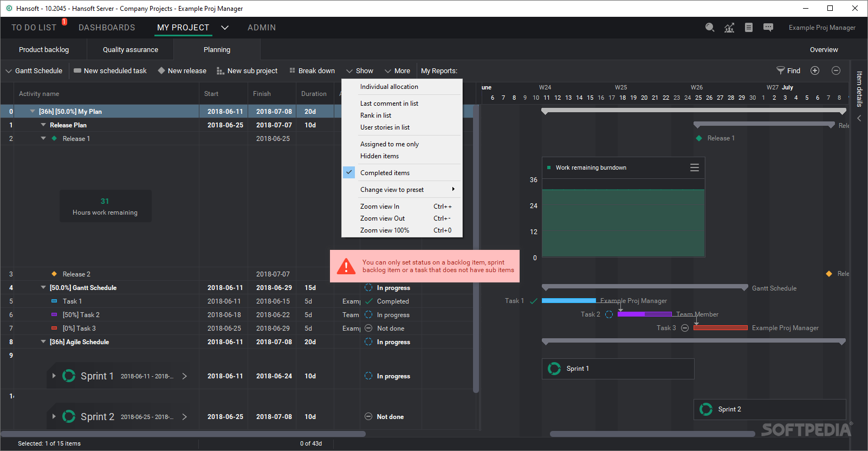This screenshot has height=451, width=868.
Task: Click the Overview button
Action: click(x=824, y=49)
